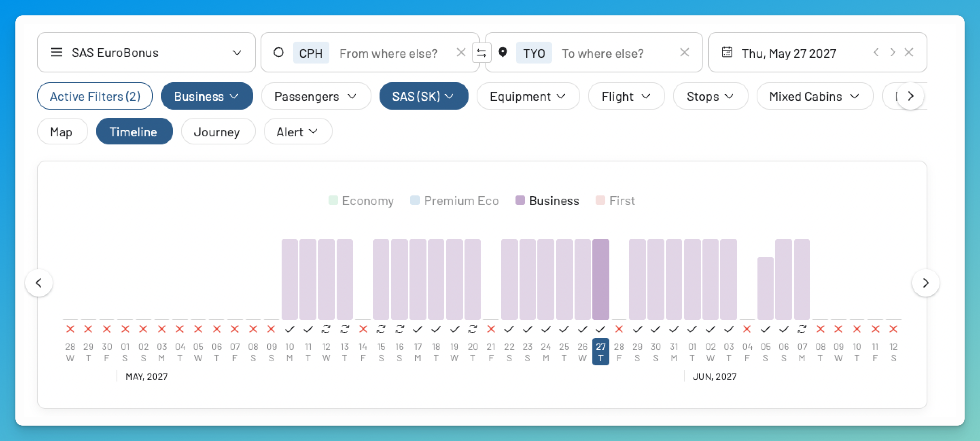The height and width of the screenshot is (441, 980).
Task: Click the red X under June 04
Action: pyautogui.click(x=747, y=329)
